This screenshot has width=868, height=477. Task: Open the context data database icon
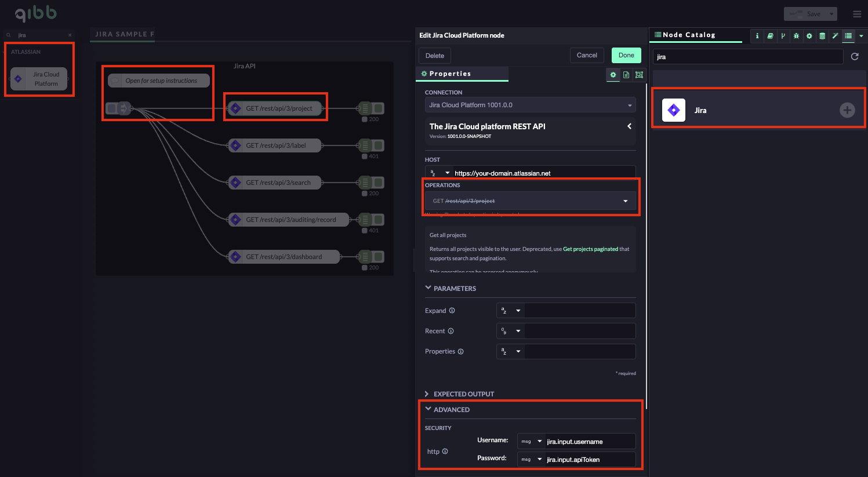(822, 36)
